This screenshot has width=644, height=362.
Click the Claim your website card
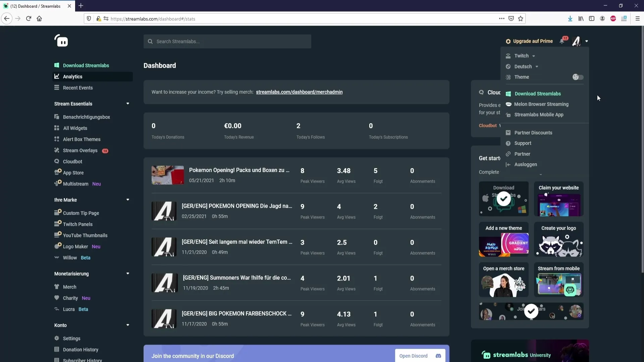[559, 199]
